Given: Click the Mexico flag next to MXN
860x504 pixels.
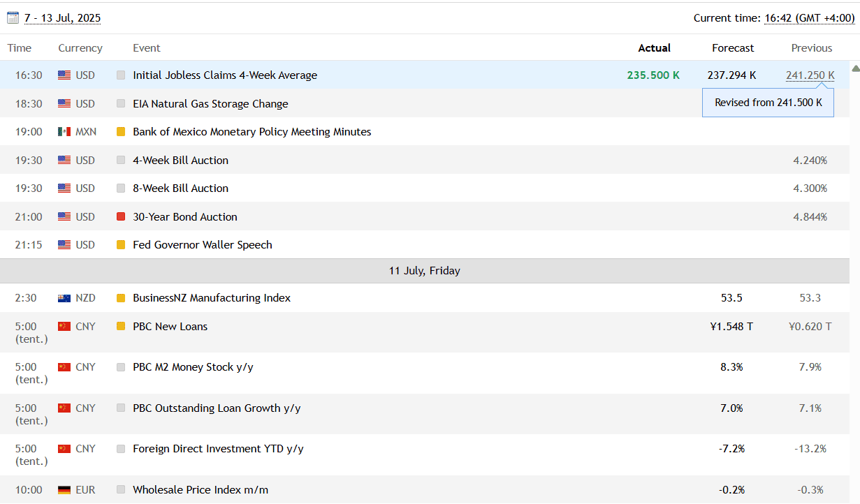Looking at the screenshot, I should 64,132.
